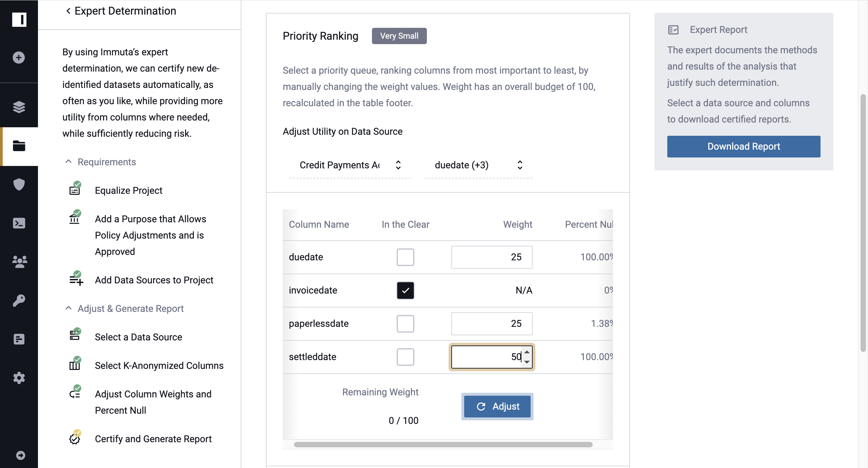868x468 pixels.
Task: Click the Adjust recalculate button
Action: (497, 406)
